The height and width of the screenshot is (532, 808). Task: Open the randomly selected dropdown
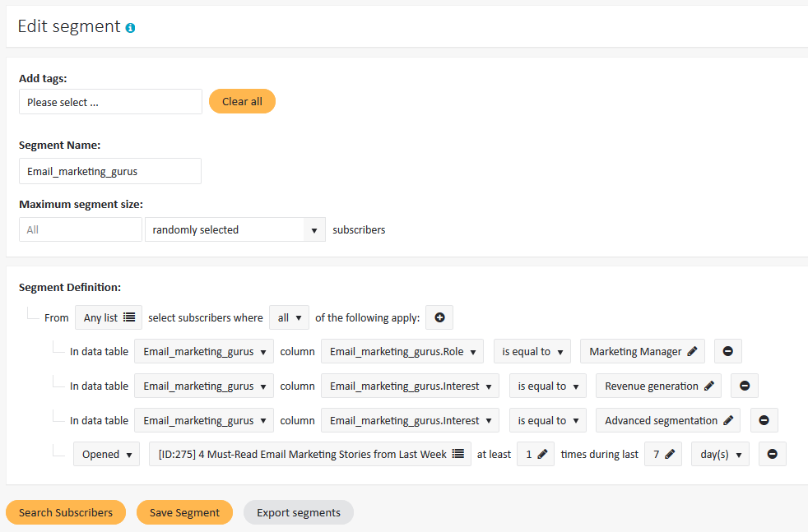tap(235, 230)
